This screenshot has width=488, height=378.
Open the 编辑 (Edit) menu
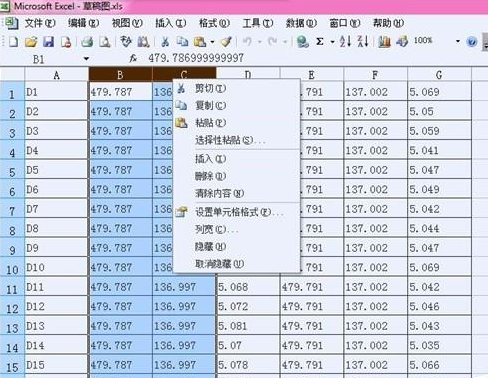84,23
